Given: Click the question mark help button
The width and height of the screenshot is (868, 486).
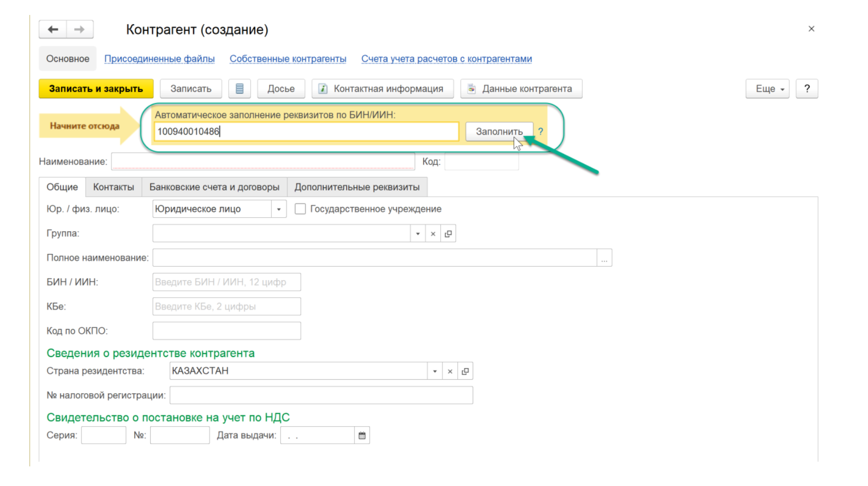Looking at the screenshot, I should 807,89.
